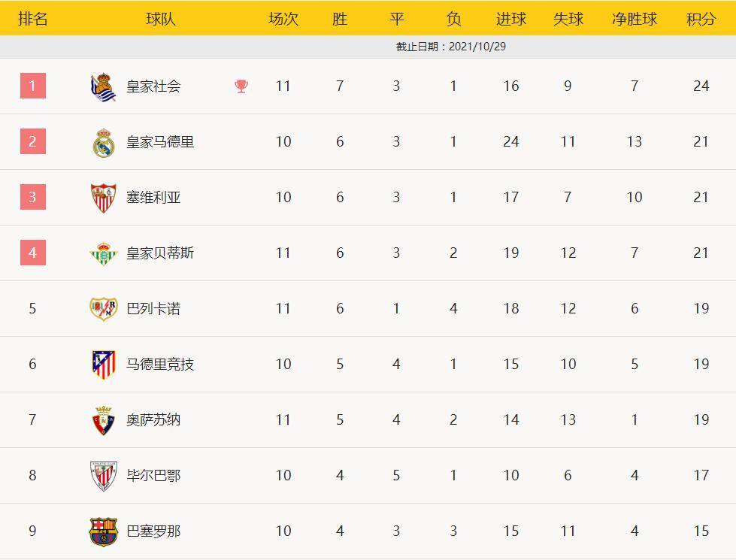The image size is (736, 560).
Task: Click the 净胜球 column header
Action: point(635,19)
